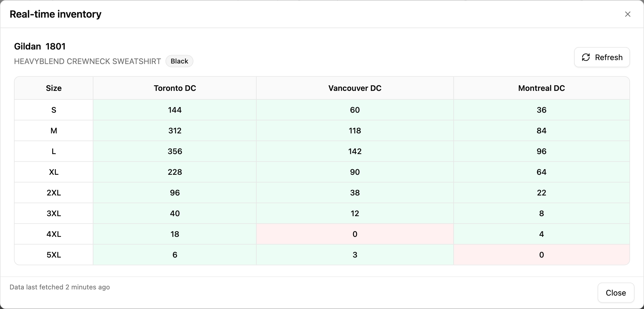This screenshot has height=309, width=644.
Task: Select the out-of-stock Montreal 5XL cell
Action: (541, 255)
